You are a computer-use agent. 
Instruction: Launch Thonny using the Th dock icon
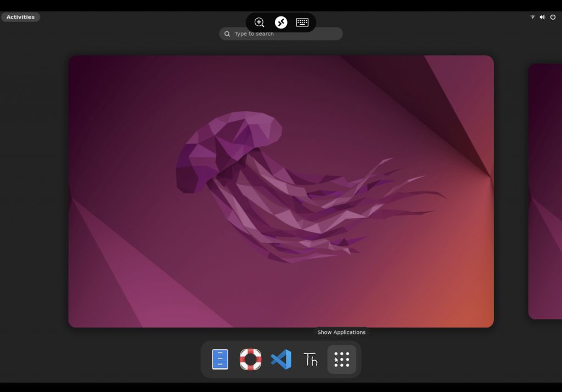[x=311, y=360]
